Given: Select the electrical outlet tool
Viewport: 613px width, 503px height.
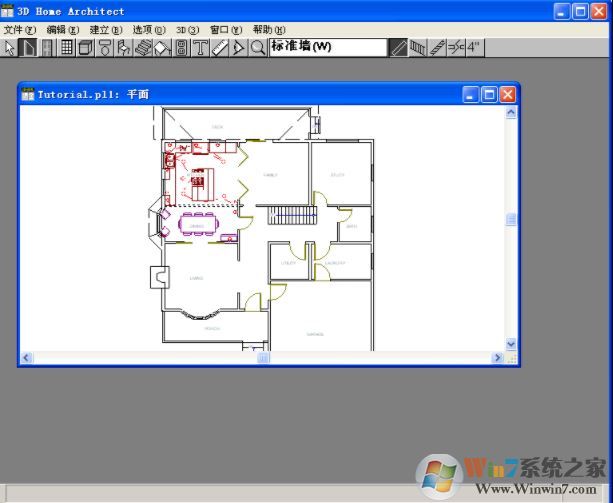Looking at the screenshot, I should [x=181, y=48].
